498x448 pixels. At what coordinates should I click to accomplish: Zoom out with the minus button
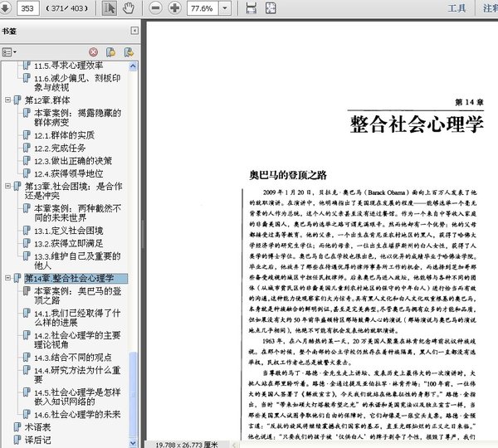pos(156,8)
